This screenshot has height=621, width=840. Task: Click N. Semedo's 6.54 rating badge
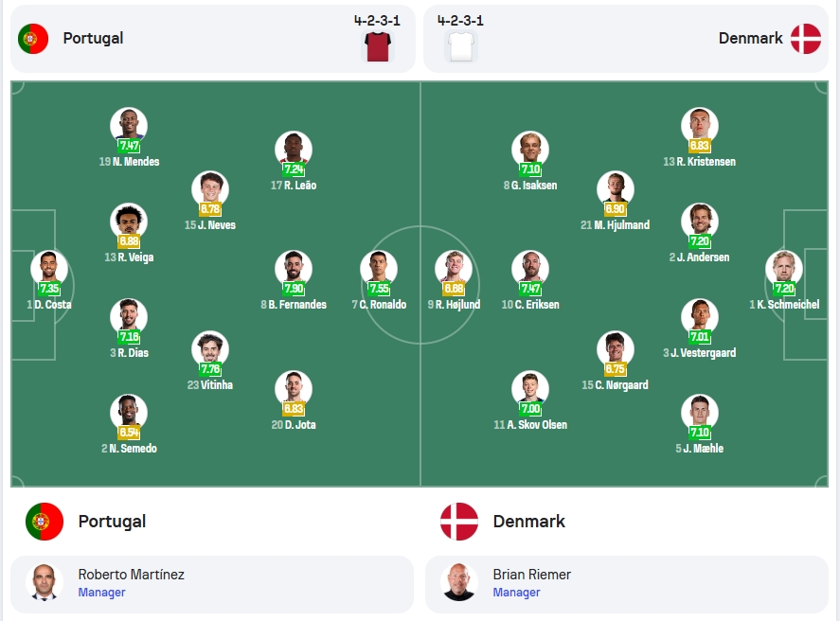click(129, 432)
